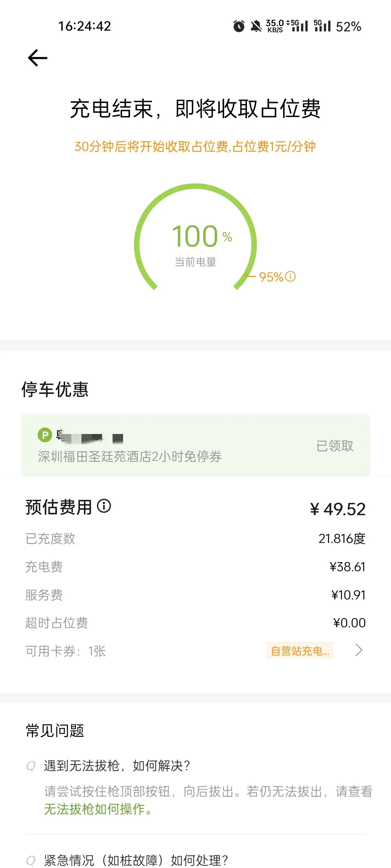Tap info icon next to 预估费用
391x868 pixels.
pos(104,506)
